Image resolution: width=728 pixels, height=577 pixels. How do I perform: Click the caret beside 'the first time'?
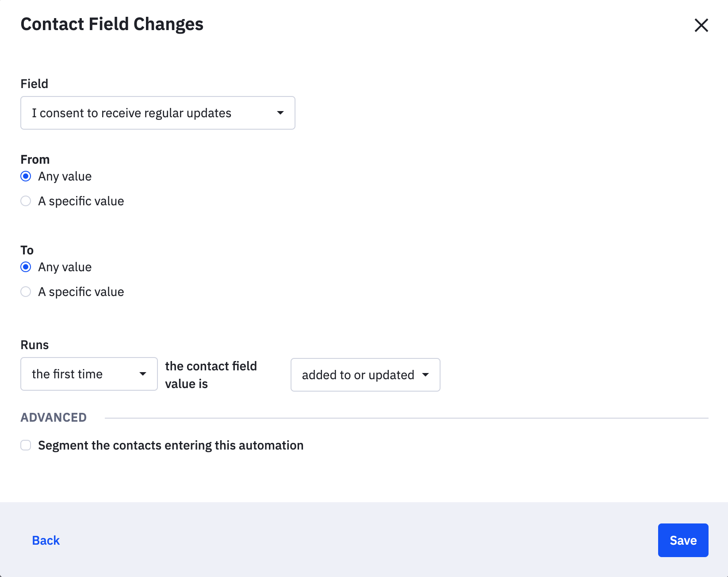(142, 374)
